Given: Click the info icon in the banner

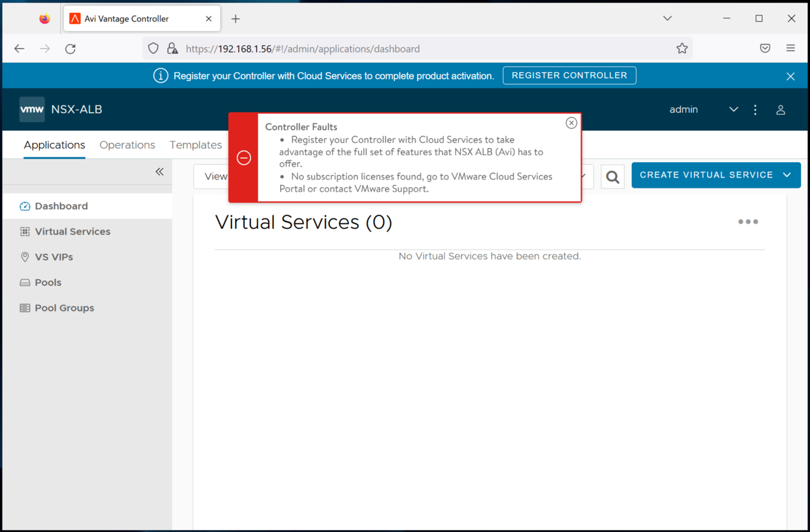Looking at the screenshot, I should [x=161, y=76].
